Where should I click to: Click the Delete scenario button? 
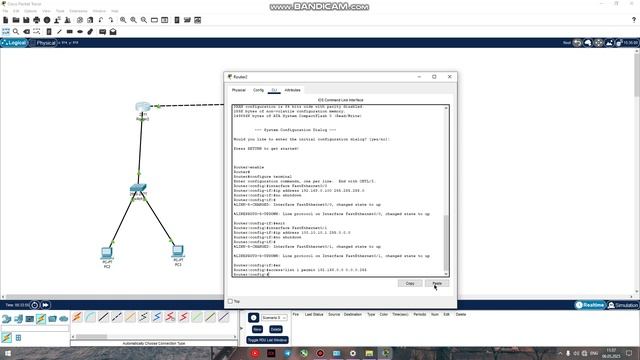tap(276, 329)
